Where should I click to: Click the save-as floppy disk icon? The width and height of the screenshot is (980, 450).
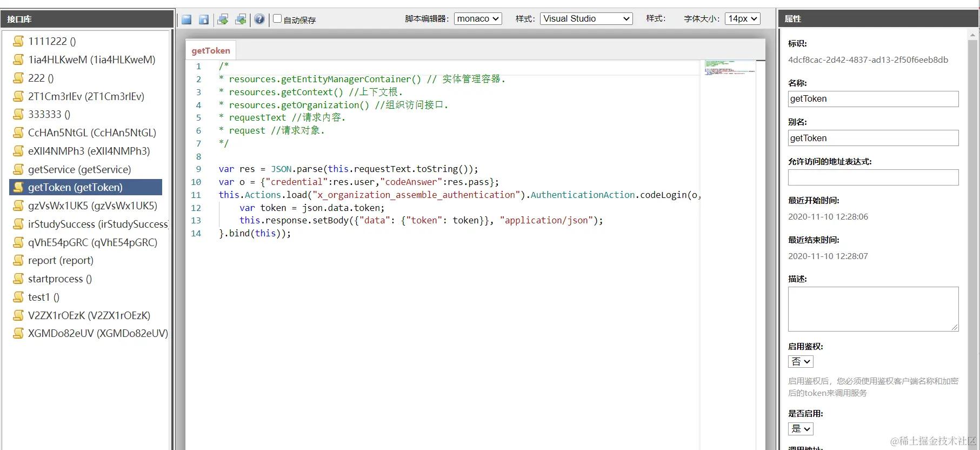point(204,19)
